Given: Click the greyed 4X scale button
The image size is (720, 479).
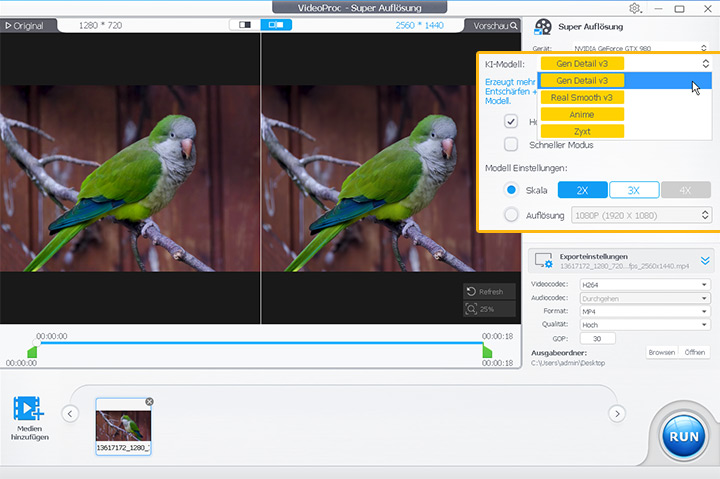Looking at the screenshot, I should click(686, 190).
